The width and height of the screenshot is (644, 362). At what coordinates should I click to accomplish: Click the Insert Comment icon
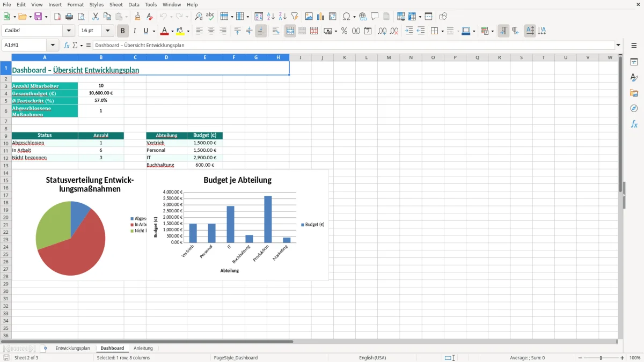point(375,17)
